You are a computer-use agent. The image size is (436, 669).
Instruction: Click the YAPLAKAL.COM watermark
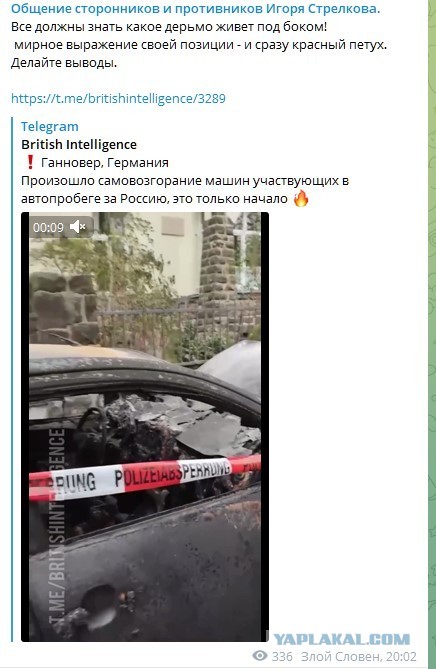click(341, 640)
